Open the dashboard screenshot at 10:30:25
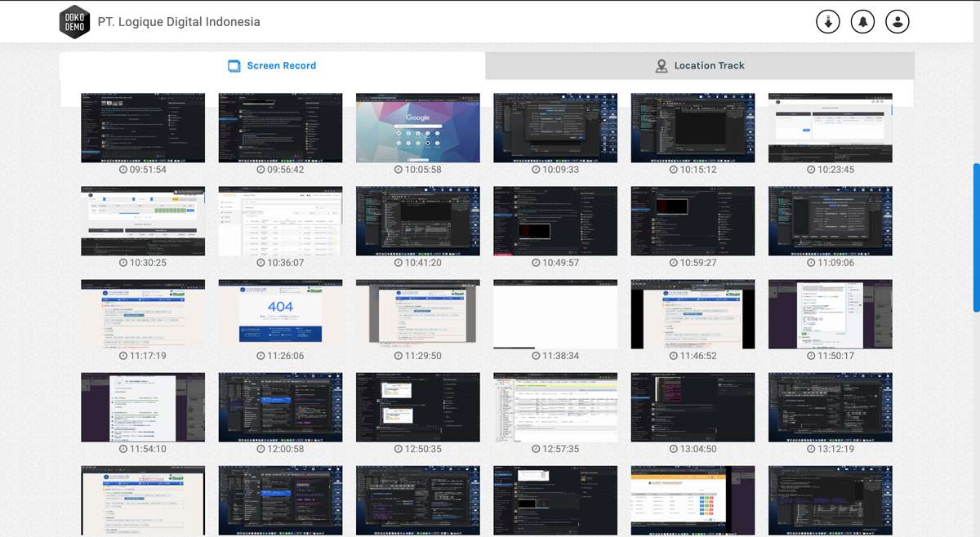Screen dimensions: 980x537 (x=142, y=220)
